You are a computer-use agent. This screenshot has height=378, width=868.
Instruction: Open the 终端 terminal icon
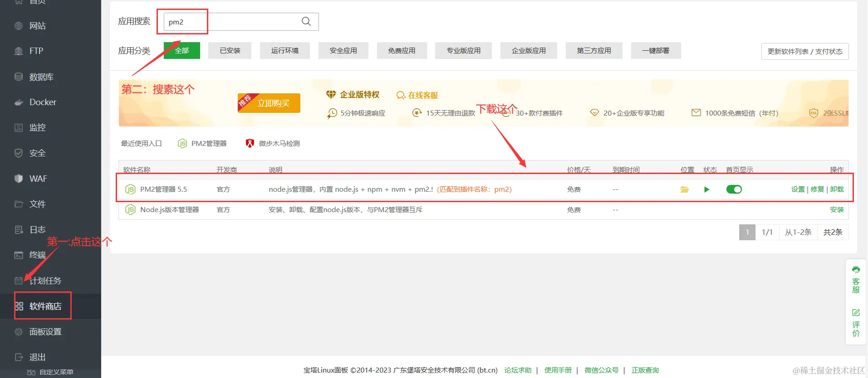pos(19,255)
